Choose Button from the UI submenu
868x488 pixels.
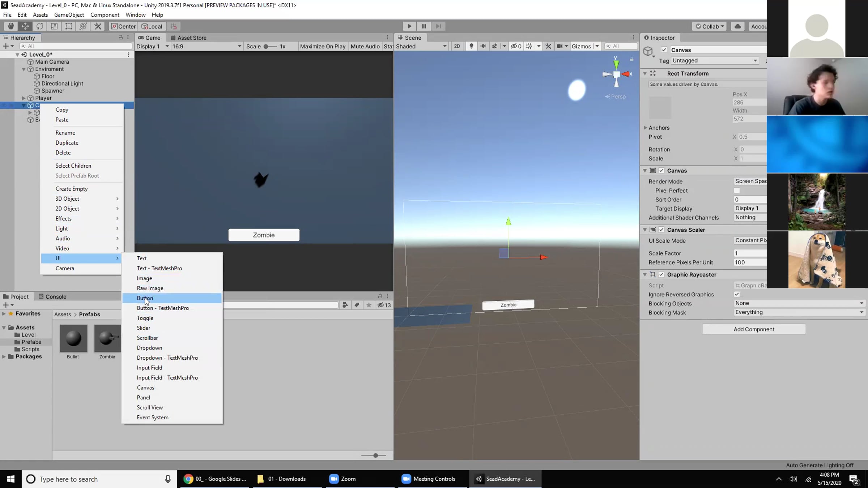tap(145, 298)
